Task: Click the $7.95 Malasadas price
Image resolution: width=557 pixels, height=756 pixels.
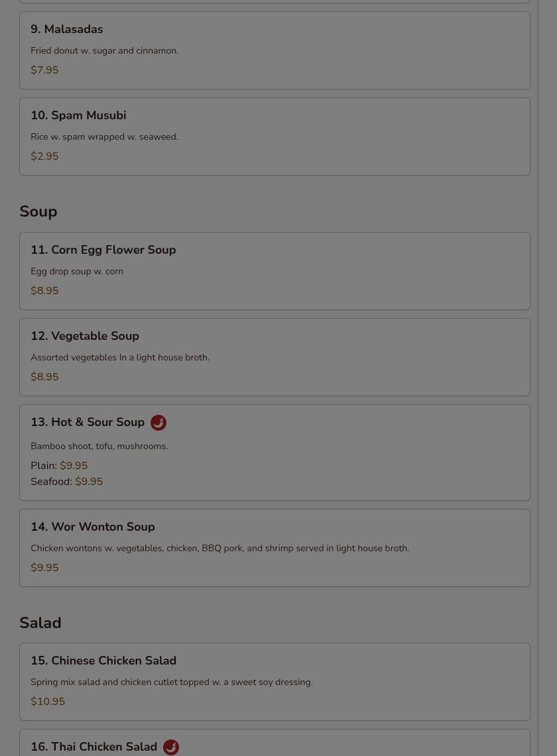Action: (x=44, y=70)
